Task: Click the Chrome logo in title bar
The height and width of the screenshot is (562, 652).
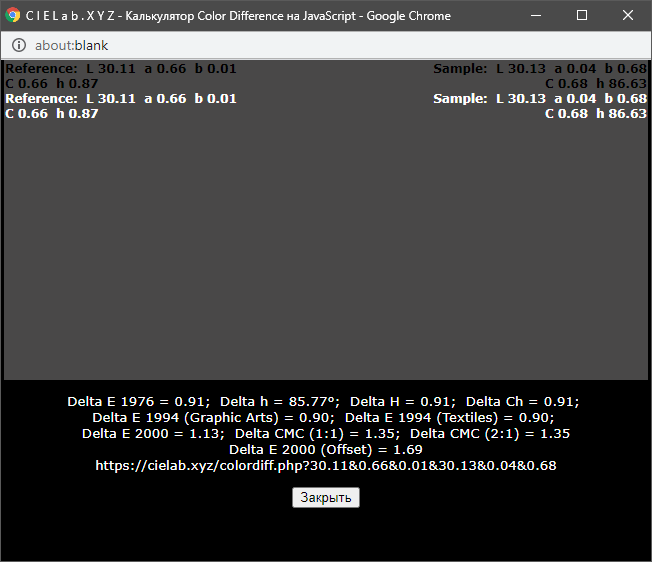Action: click(x=14, y=16)
